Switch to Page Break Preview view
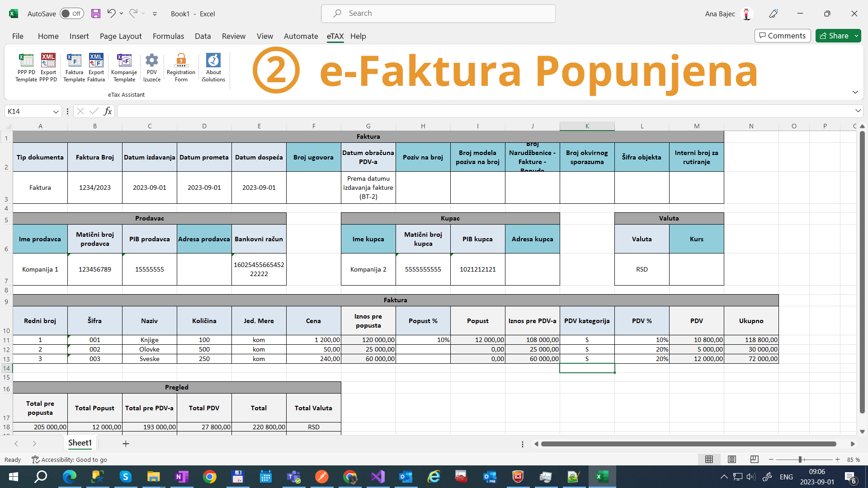The image size is (868, 488). (x=754, y=460)
